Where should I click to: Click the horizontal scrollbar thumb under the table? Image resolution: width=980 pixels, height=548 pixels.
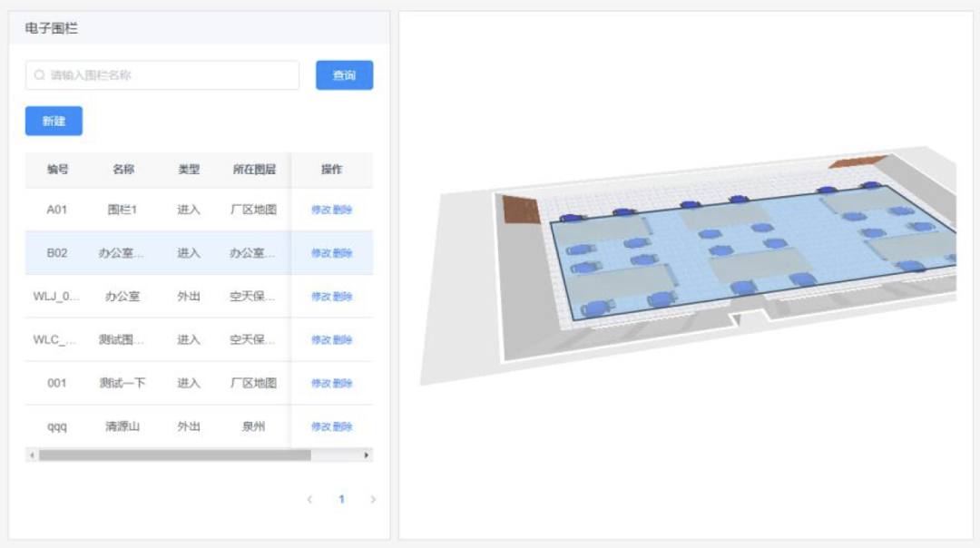(x=172, y=455)
